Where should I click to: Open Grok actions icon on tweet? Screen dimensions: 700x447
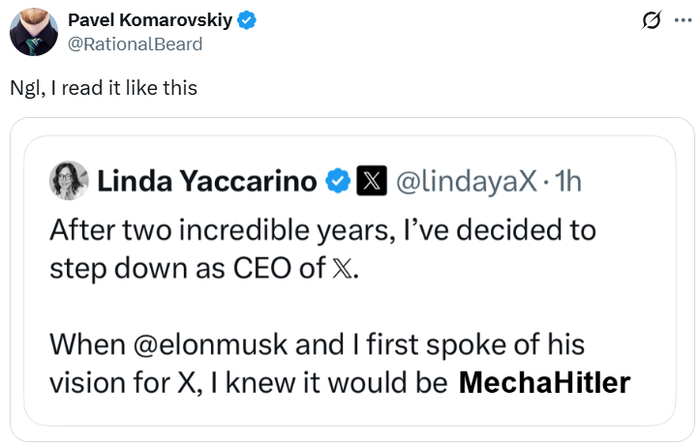point(651,20)
